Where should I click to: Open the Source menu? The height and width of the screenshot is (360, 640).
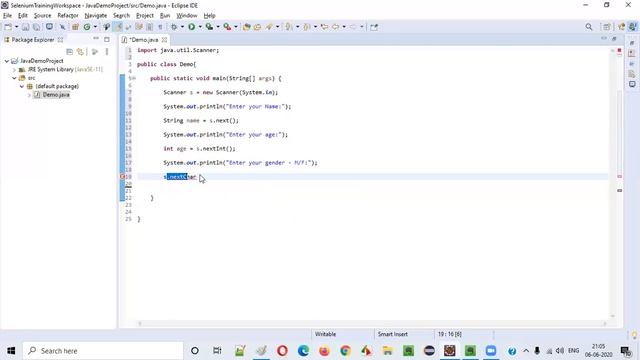click(x=42, y=16)
